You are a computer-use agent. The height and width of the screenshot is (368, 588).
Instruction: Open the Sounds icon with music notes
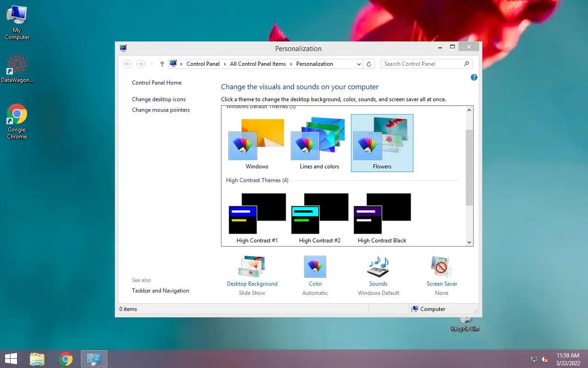pos(378,267)
